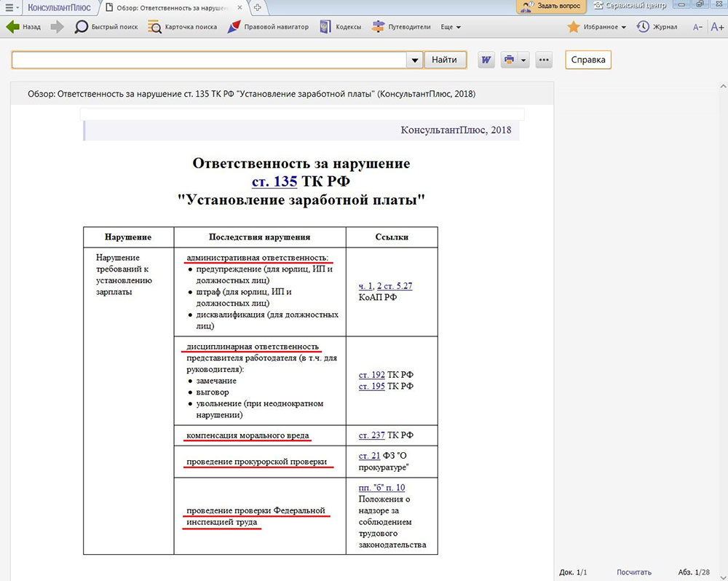Expand the Еще menu

(x=451, y=27)
